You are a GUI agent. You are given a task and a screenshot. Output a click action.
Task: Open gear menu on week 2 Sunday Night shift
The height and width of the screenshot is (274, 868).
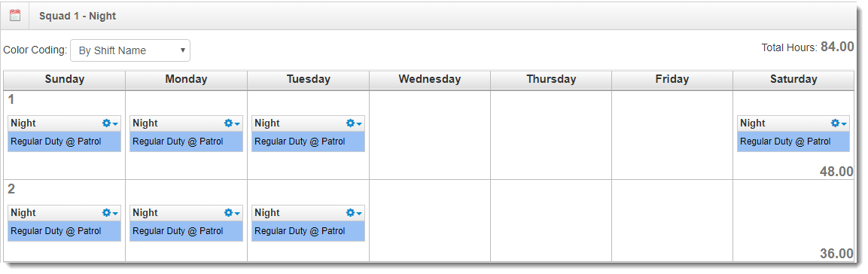(x=110, y=213)
